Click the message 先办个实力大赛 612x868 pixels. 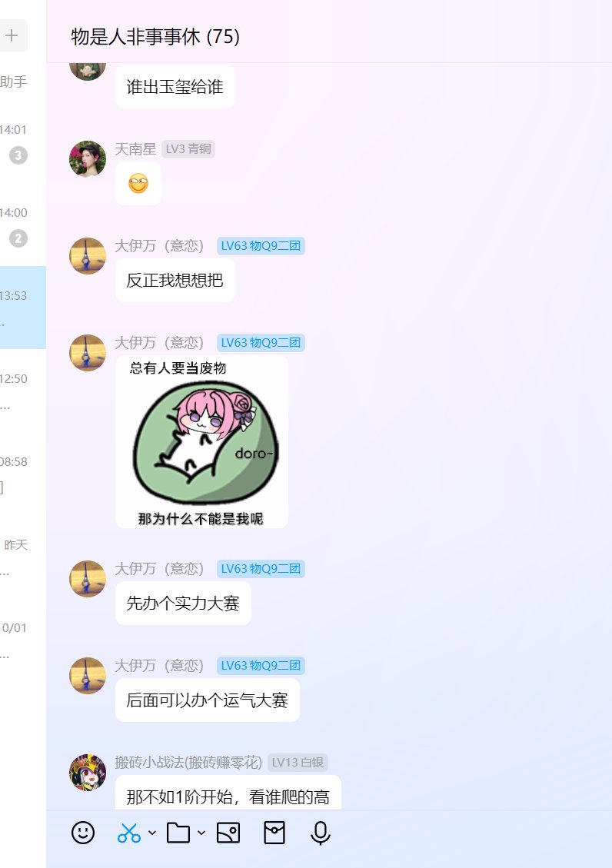click(x=183, y=604)
